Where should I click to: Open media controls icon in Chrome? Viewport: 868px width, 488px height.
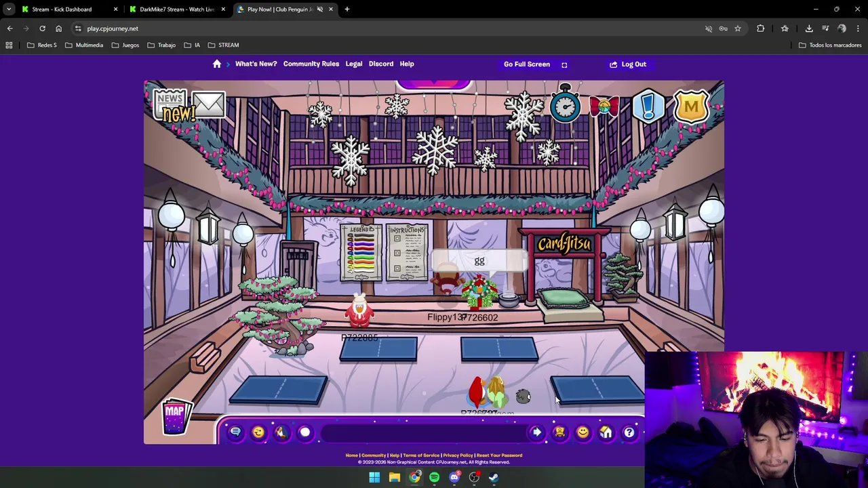click(825, 28)
